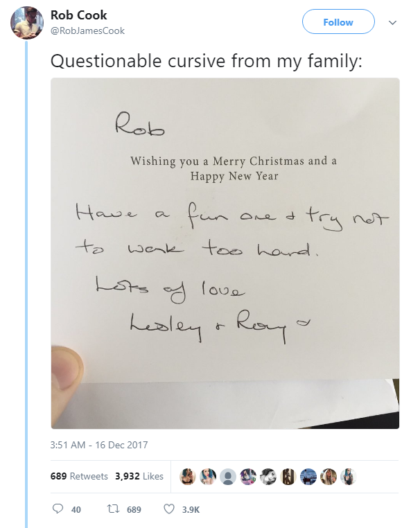420x528 pixels.
Task: View the 689 Retweets list
Action: click(x=79, y=476)
